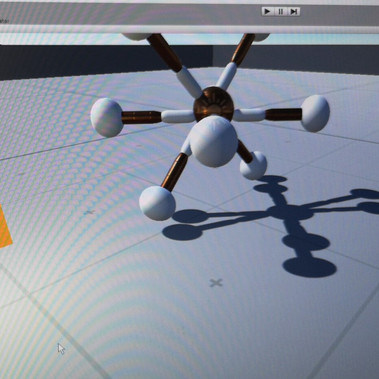Click the copper rod on the left arm

[142, 117]
